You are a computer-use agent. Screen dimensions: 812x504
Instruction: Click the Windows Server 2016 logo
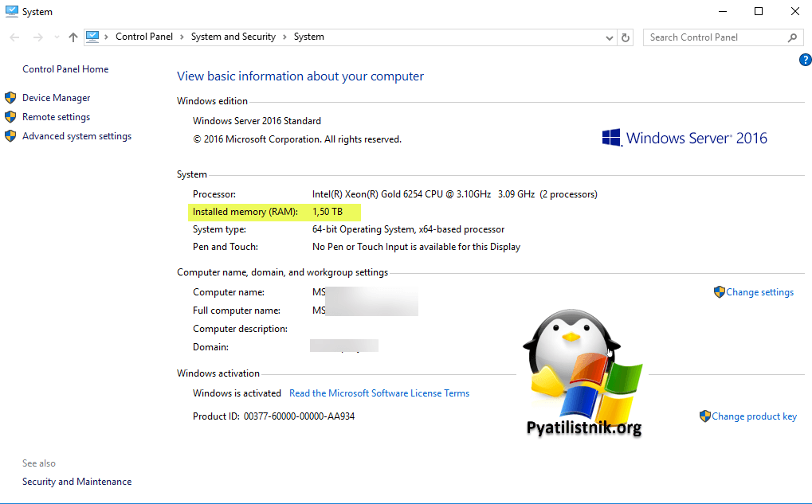point(685,138)
